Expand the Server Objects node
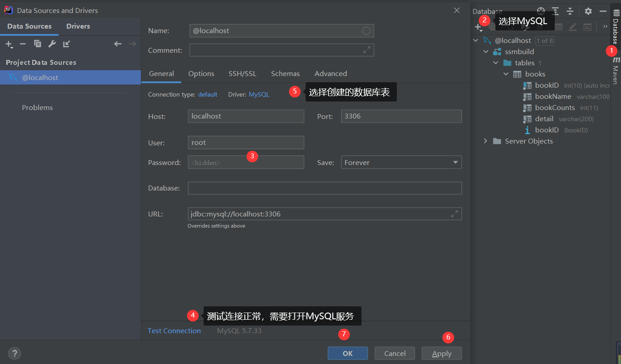Viewport: 621px width, 364px height. tap(485, 141)
